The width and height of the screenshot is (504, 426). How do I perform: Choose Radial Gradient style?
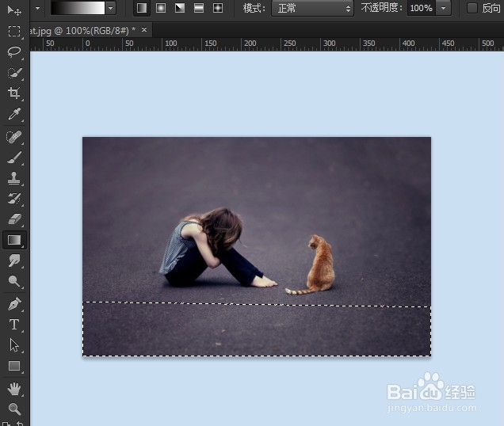161,8
